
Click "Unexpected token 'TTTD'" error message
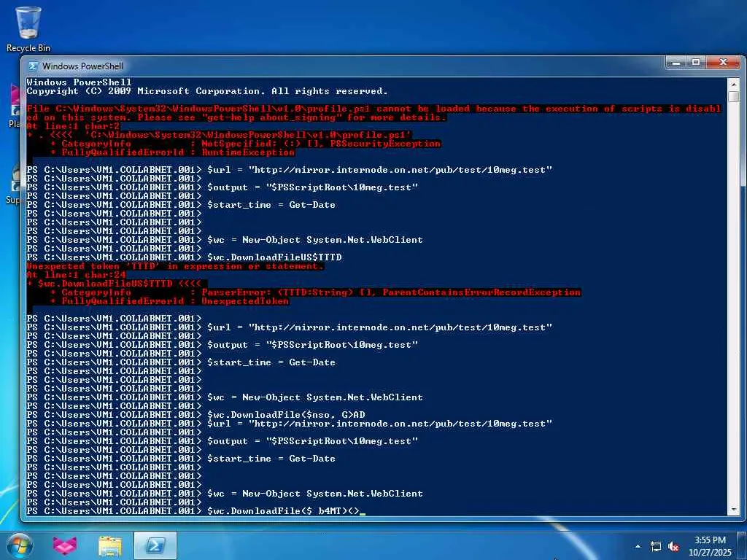(175, 266)
